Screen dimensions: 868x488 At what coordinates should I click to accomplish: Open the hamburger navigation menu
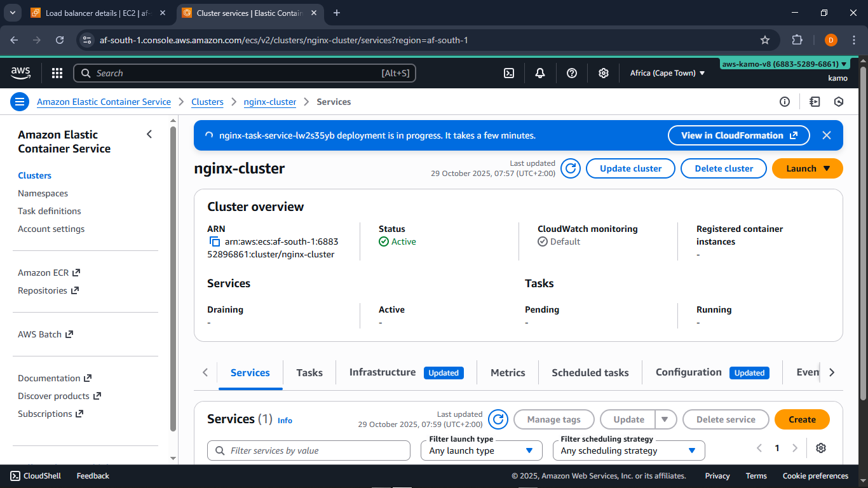[x=20, y=102]
